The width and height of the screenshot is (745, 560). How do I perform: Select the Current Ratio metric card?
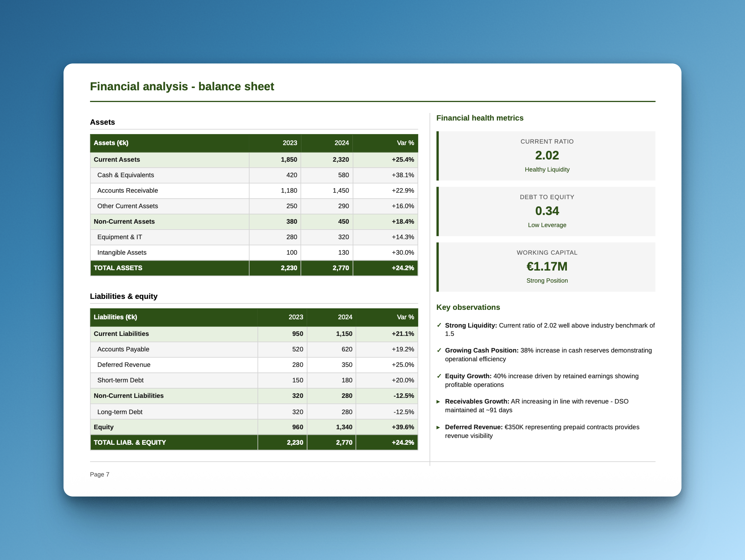click(x=547, y=155)
